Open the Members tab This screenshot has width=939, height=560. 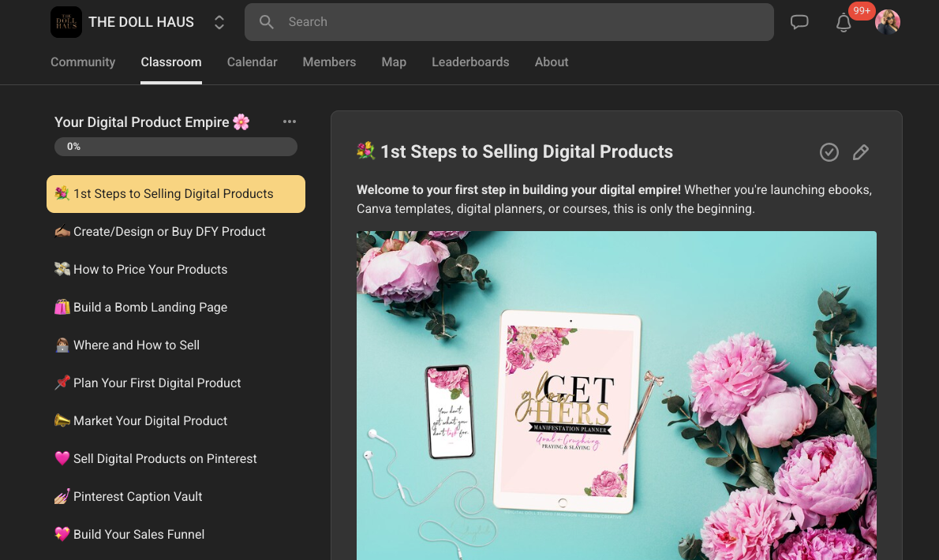click(x=329, y=62)
